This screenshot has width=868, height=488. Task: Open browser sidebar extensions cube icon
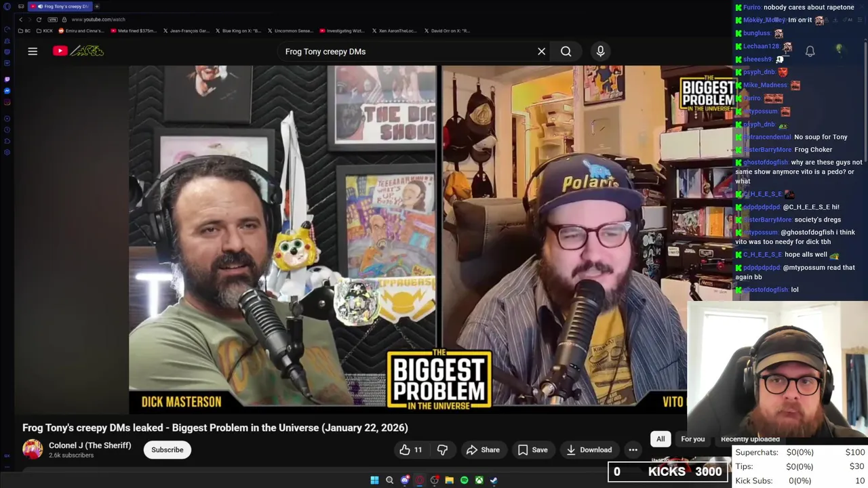coord(7,140)
